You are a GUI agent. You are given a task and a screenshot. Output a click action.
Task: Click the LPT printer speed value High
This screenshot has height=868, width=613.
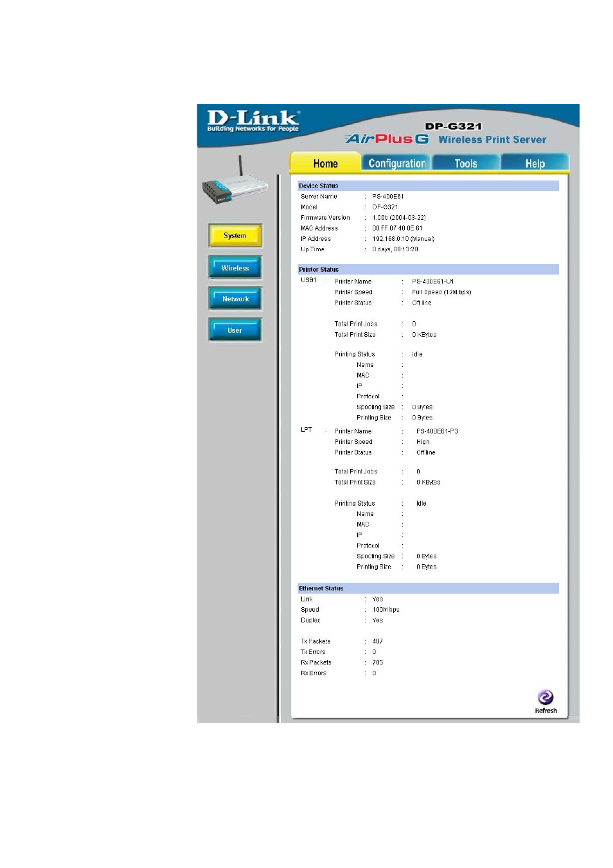pyautogui.click(x=423, y=442)
